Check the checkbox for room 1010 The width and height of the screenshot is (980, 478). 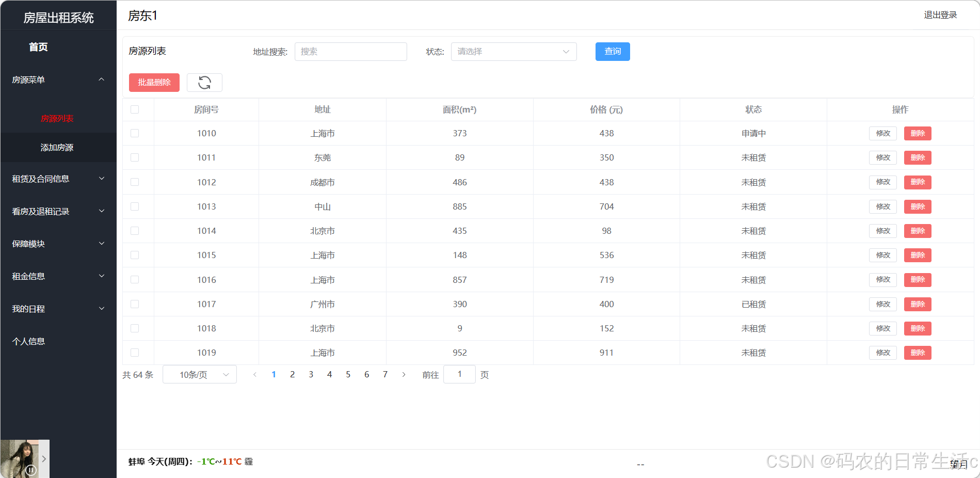[x=135, y=133]
